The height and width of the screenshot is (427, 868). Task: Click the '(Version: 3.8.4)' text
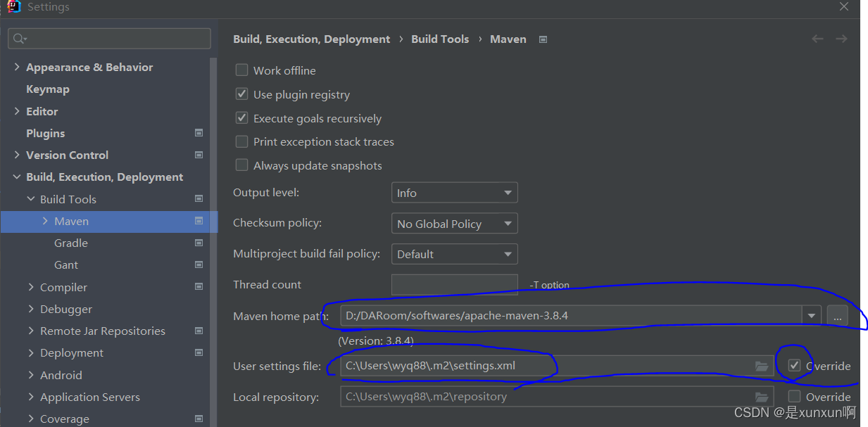click(x=376, y=340)
